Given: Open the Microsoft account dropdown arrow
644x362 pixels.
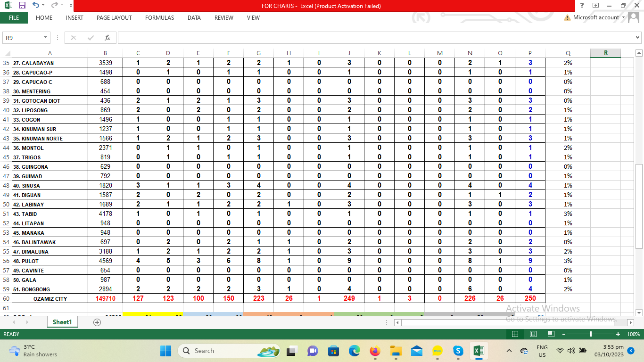Looking at the screenshot, I should (x=623, y=17).
